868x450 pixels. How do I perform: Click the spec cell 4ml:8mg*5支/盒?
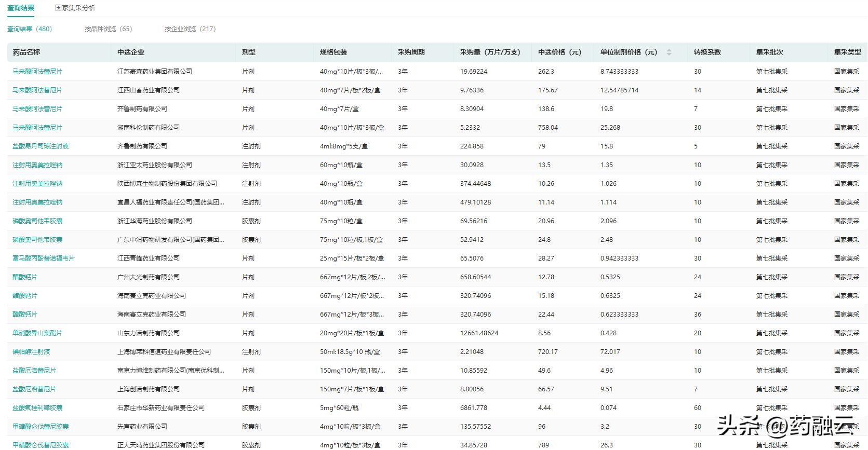click(x=344, y=146)
